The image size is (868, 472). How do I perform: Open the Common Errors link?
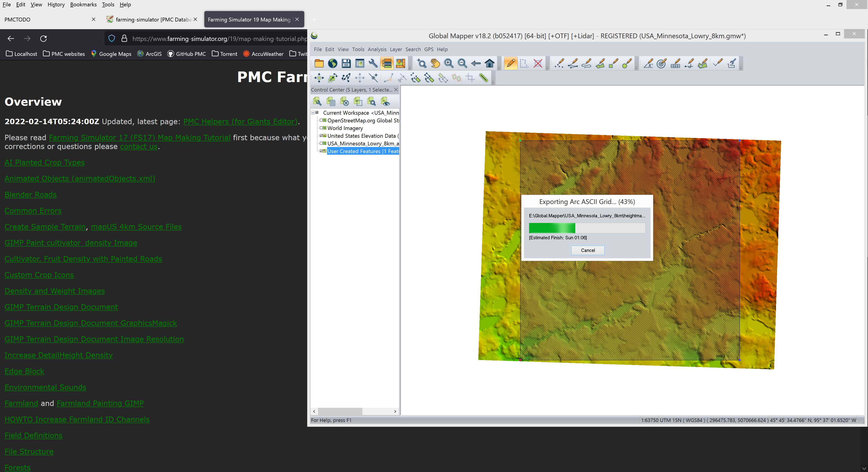click(33, 211)
